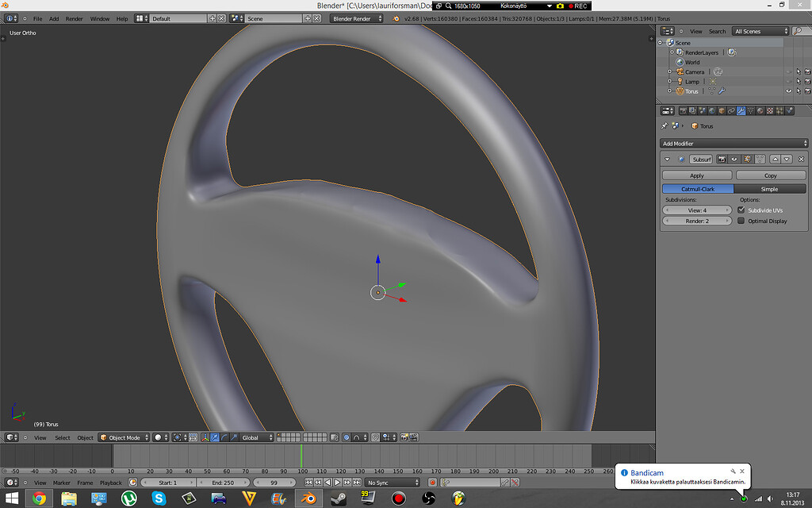Viewport: 812px width, 508px height.
Task: Open the Blender Render engine dropdown
Action: 356,18
